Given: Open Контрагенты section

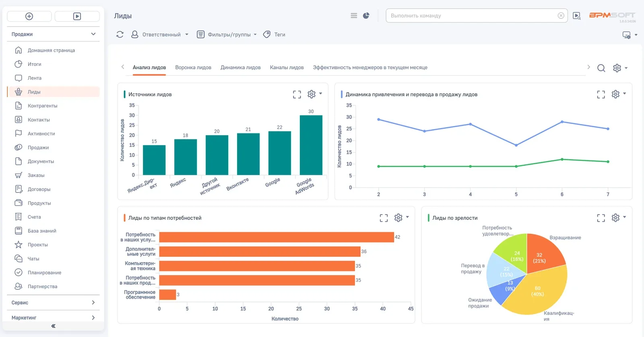Looking at the screenshot, I should point(53,106).
